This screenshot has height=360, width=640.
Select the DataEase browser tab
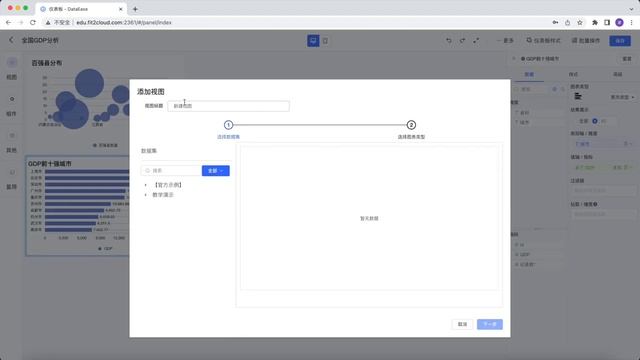80,9
